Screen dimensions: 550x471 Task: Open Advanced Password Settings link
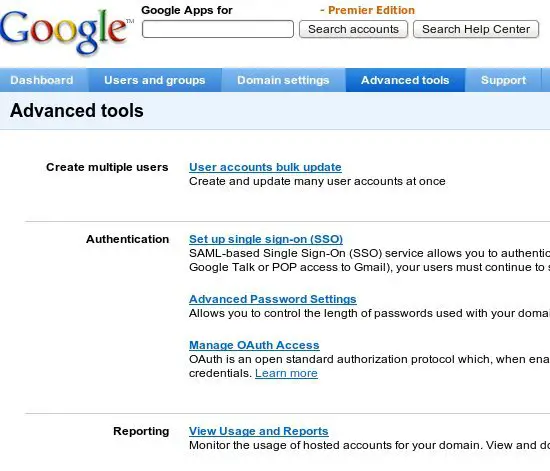point(273,299)
